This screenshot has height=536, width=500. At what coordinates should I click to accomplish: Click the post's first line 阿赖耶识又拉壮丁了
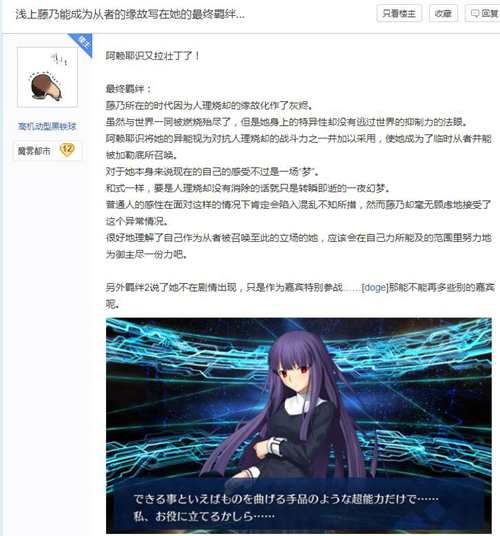(152, 56)
